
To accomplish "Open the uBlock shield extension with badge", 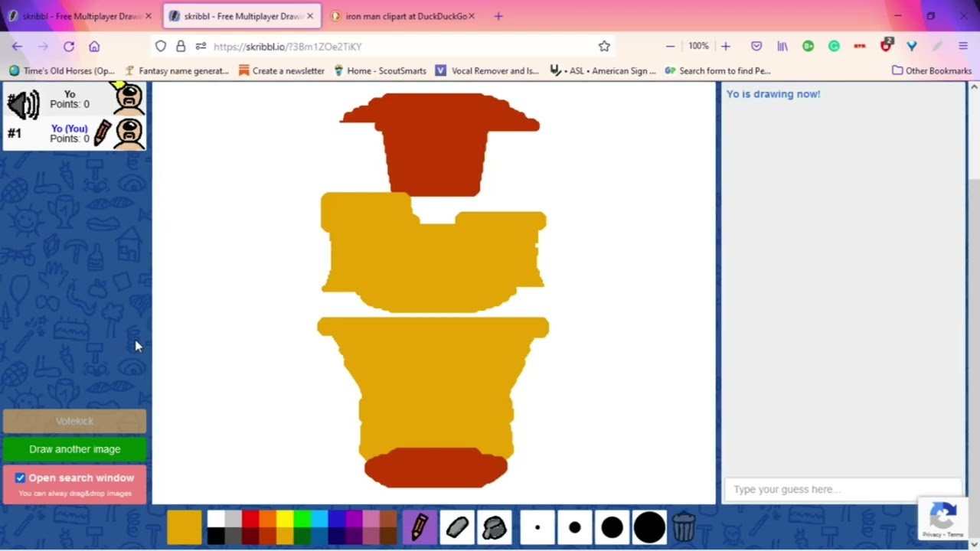I will [x=887, y=45].
